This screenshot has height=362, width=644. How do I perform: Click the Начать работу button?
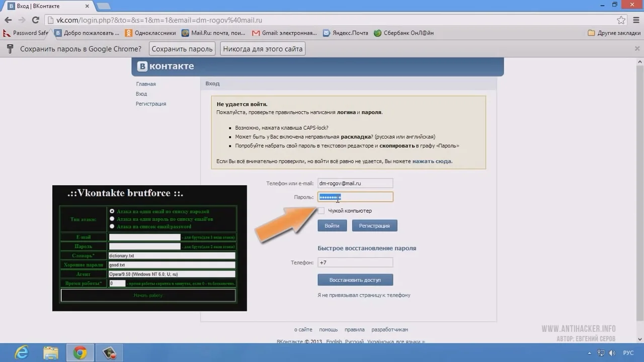click(x=148, y=295)
